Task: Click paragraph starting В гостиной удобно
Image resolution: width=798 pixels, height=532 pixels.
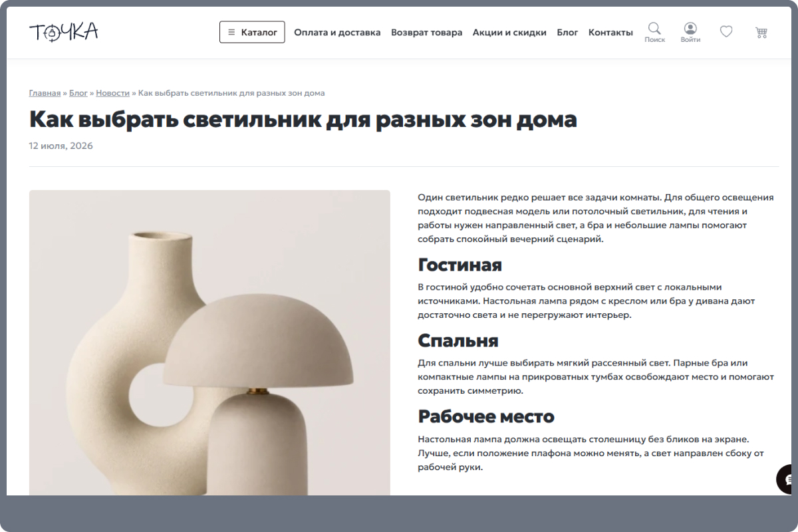Action: click(587, 301)
